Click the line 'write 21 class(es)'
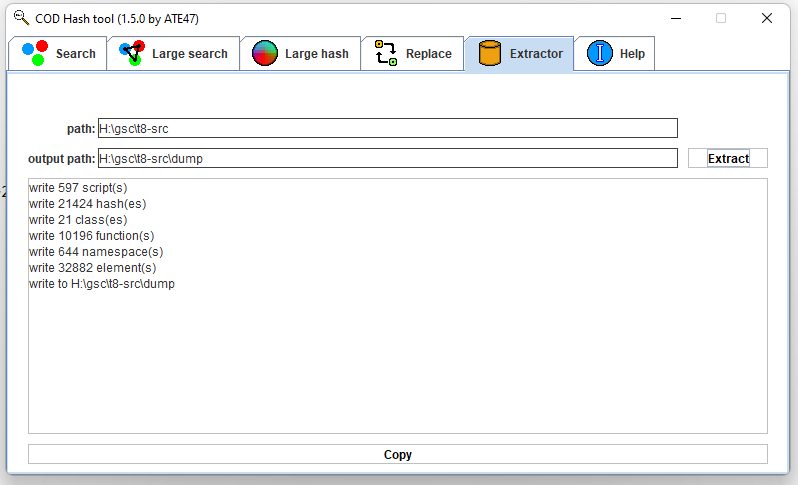798x485 pixels. tap(78, 220)
